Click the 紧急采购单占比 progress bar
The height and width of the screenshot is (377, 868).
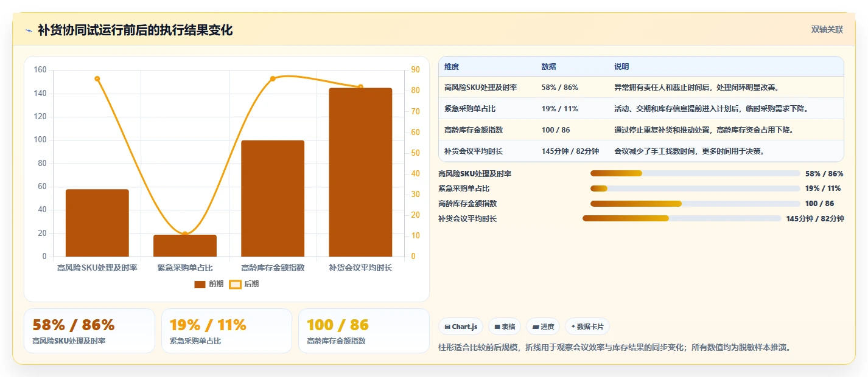coord(695,188)
